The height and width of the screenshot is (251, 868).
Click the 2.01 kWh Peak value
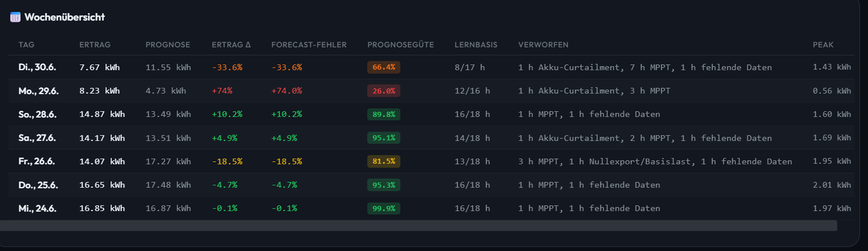click(832, 185)
